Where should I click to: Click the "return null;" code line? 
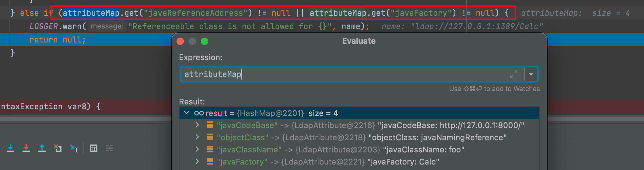[58, 40]
